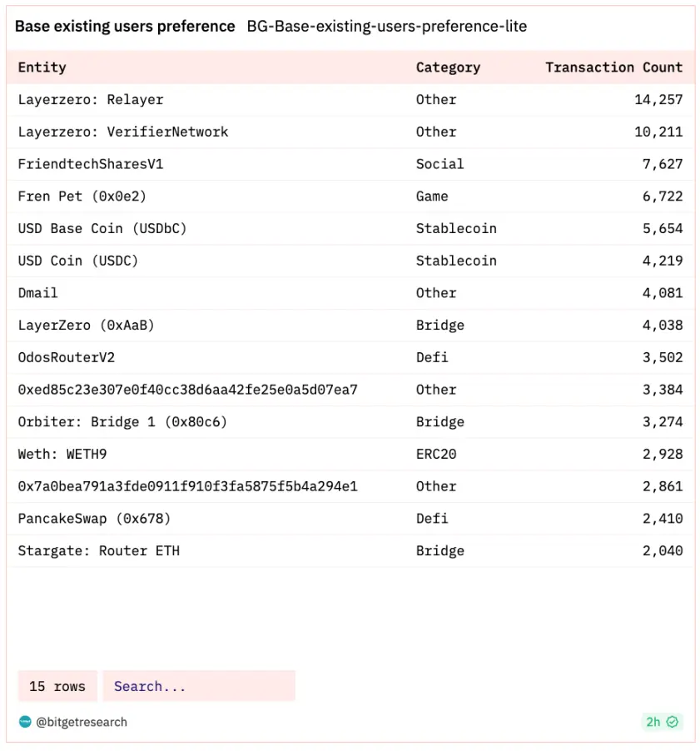Open the BG-Base-existing-users-preference-lite query link

coord(386,27)
